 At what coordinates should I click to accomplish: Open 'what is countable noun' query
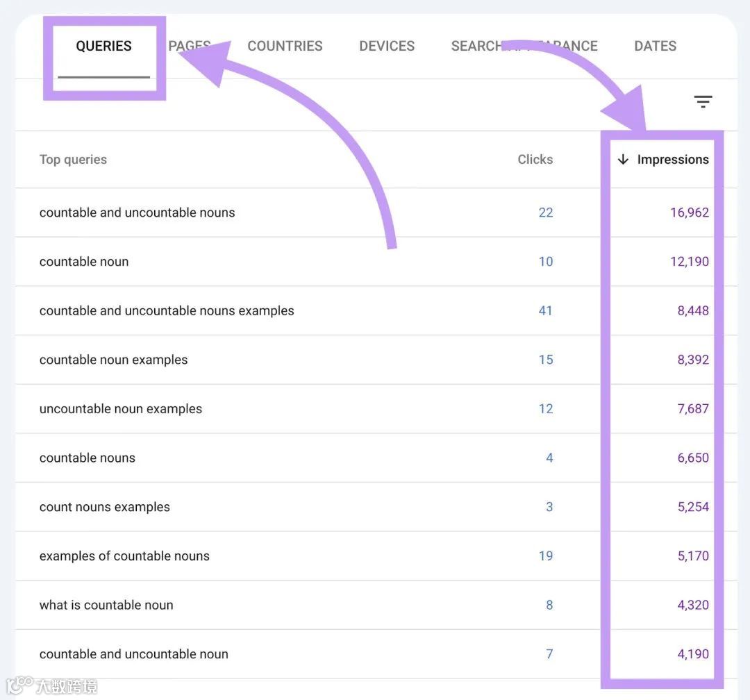click(106, 606)
